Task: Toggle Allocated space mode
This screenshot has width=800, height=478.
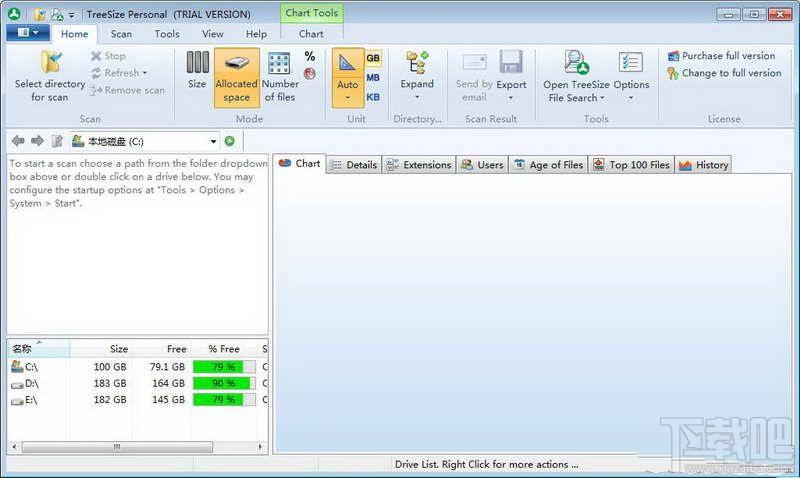Action: [x=237, y=78]
